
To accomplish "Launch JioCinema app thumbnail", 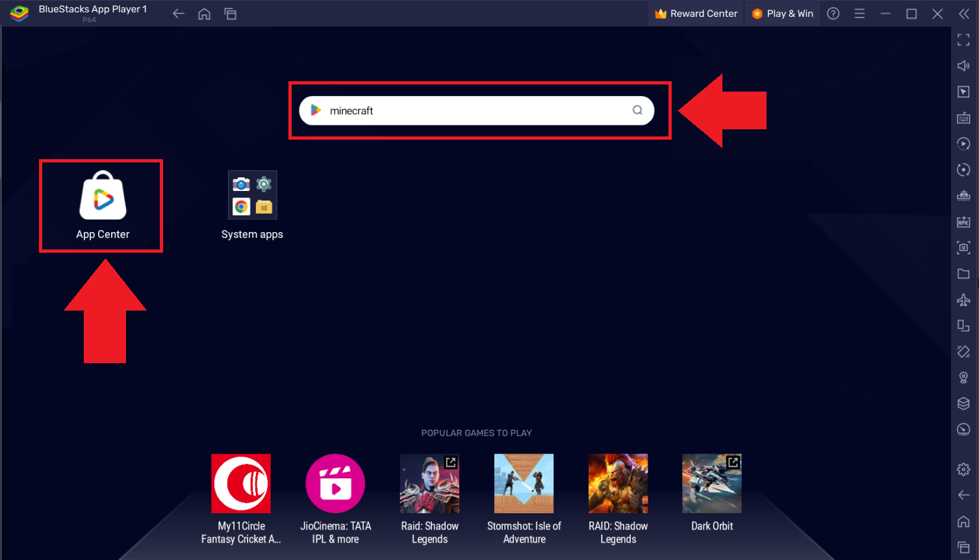I will (x=335, y=483).
